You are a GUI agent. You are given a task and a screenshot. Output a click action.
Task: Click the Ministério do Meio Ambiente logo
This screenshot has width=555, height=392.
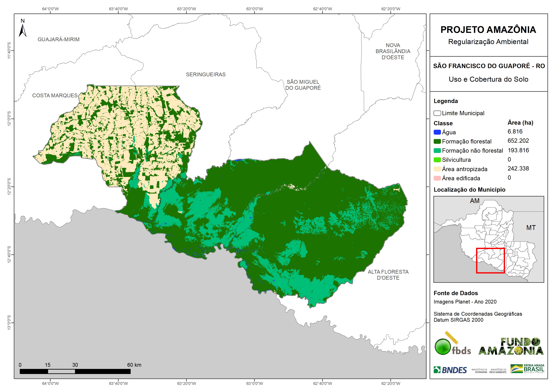(498, 371)
